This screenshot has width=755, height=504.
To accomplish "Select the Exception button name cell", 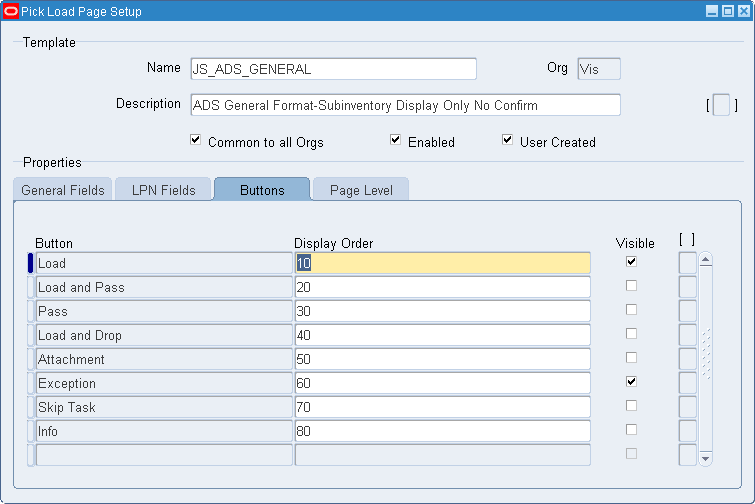I will (x=164, y=383).
